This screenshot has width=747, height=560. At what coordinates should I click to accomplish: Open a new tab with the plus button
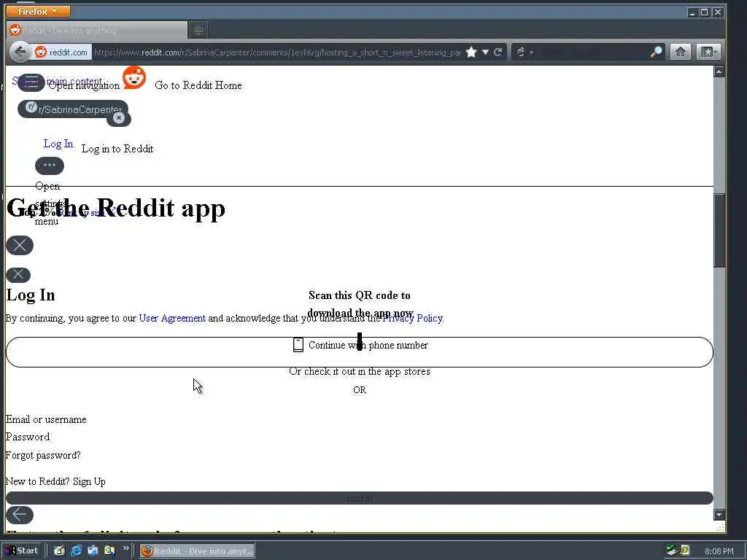pos(198,31)
